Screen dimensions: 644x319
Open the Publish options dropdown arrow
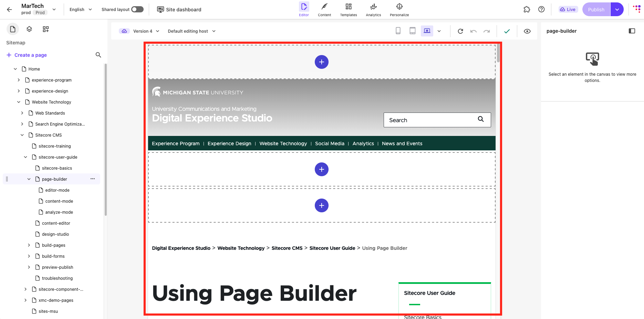tap(617, 10)
